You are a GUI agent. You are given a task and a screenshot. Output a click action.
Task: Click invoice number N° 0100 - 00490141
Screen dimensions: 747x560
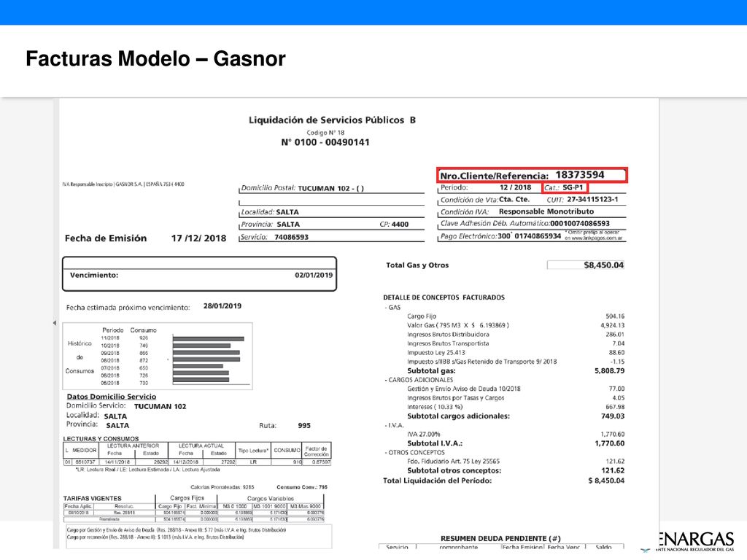[x=325, y=142]
